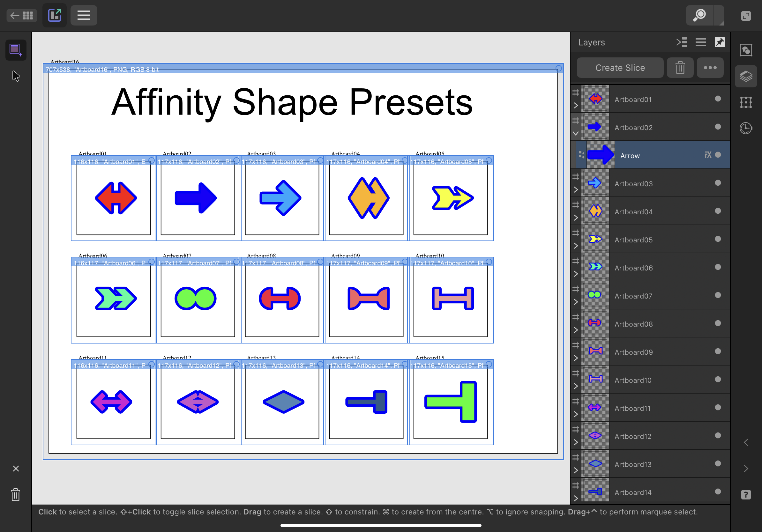
Task: Click the blue arrow shape on Artboard02
Action: point(196,198)
